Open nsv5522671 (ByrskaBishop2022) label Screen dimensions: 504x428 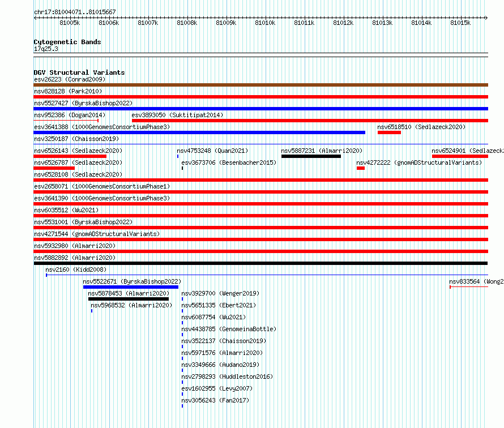(132, 281)
